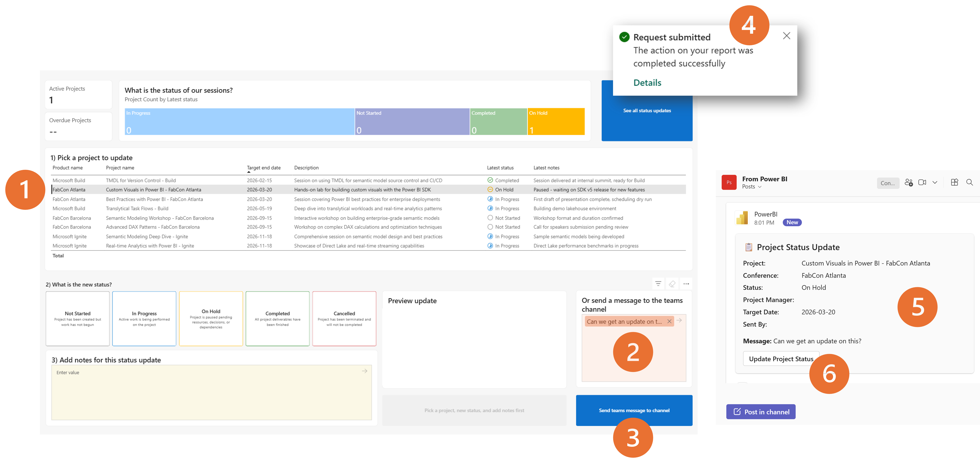This screenshot has height=463, width=980.
Task: Open the Teams apps icon
Action: point(955,182)
